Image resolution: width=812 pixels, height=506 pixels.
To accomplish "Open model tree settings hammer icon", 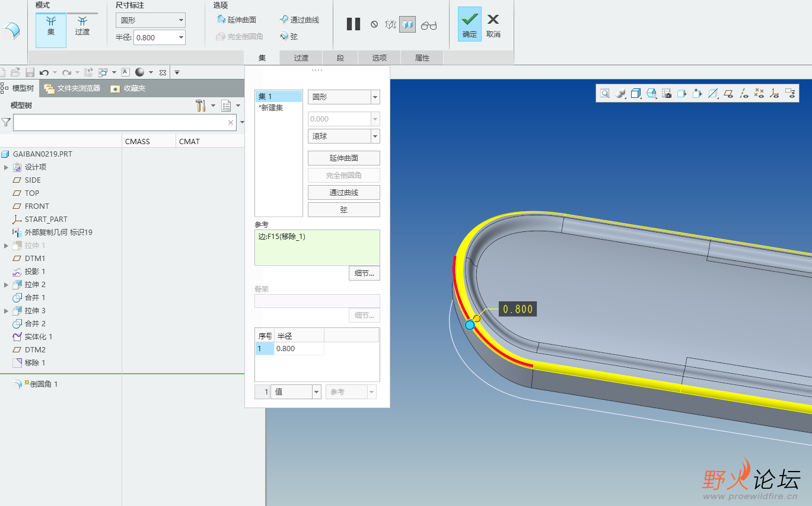I will 200,106.
